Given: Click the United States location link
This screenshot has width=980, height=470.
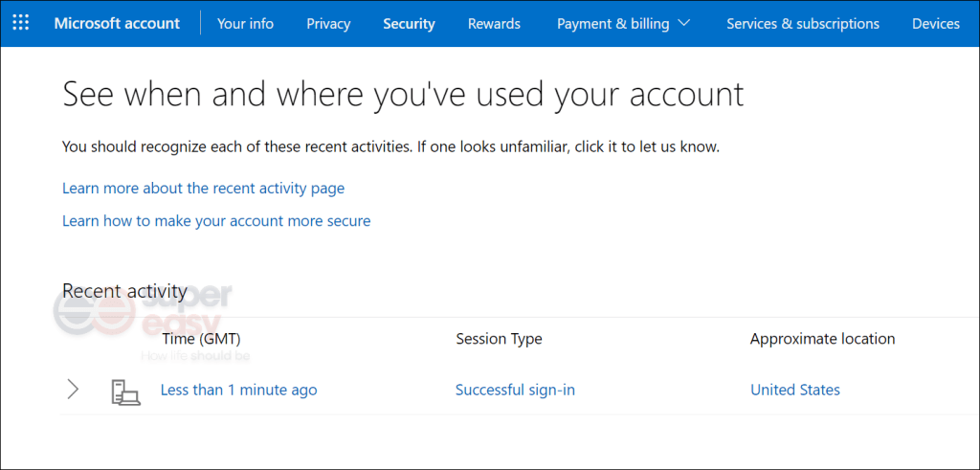Looking at the screenshot, I should tap(795, 390).
